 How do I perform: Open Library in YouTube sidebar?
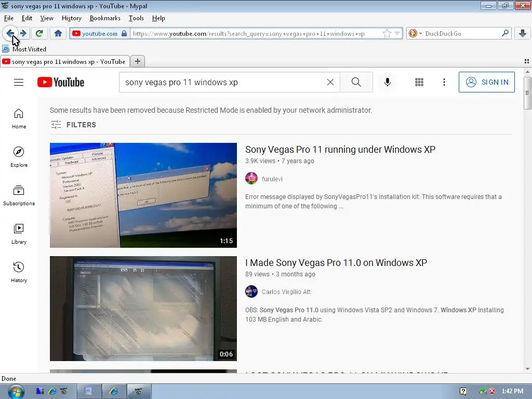click(x=19, y=234)
